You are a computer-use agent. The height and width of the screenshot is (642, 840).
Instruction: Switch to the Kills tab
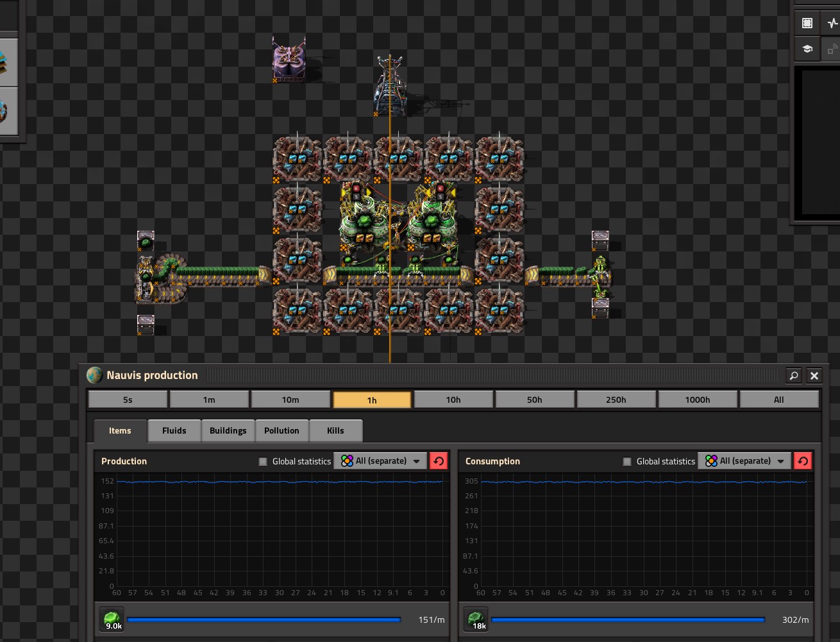coord(336,430)
